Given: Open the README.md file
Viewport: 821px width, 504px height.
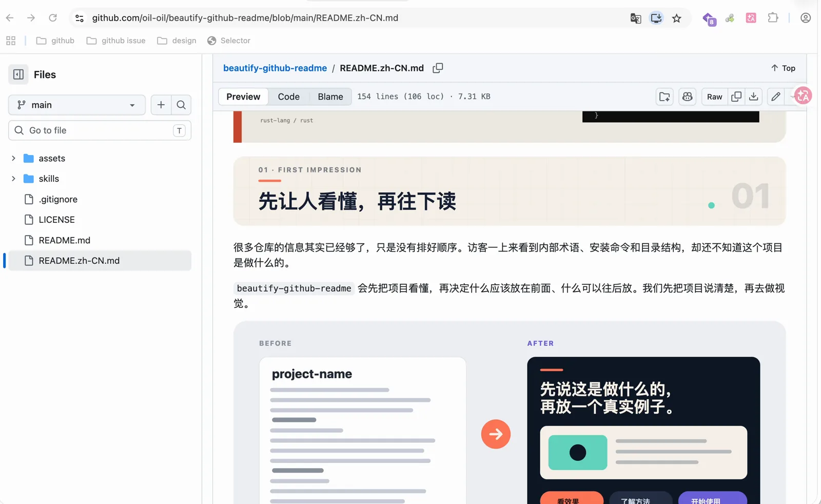Looking at the screenshot, I should pos(64,240).
